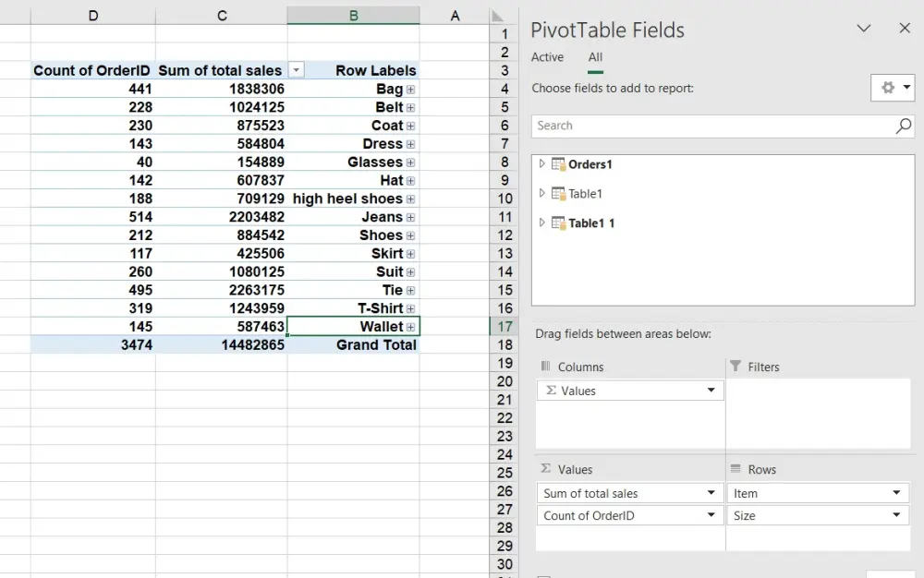Open the Sum of total sales field dropdown

pyautogui.click(x=711, y=493)
